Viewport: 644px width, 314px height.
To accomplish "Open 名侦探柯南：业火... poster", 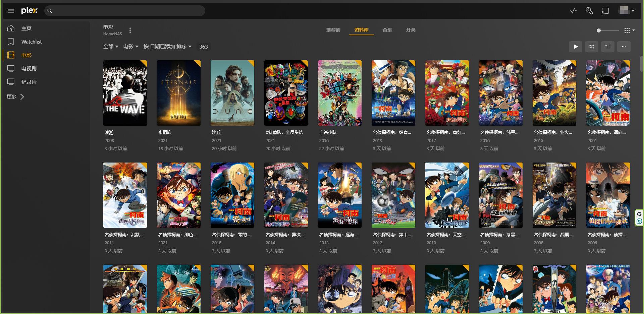I will (554, 93).
